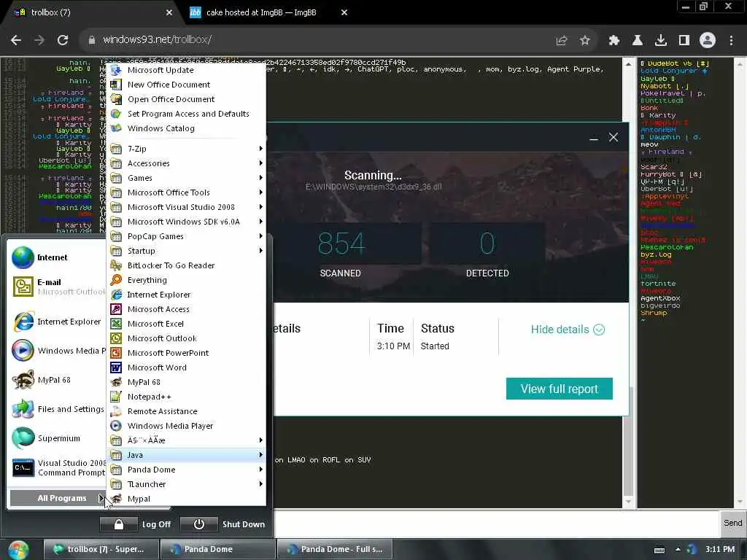
Task: Expand the Accessories folder
Action: click(186, 163)
